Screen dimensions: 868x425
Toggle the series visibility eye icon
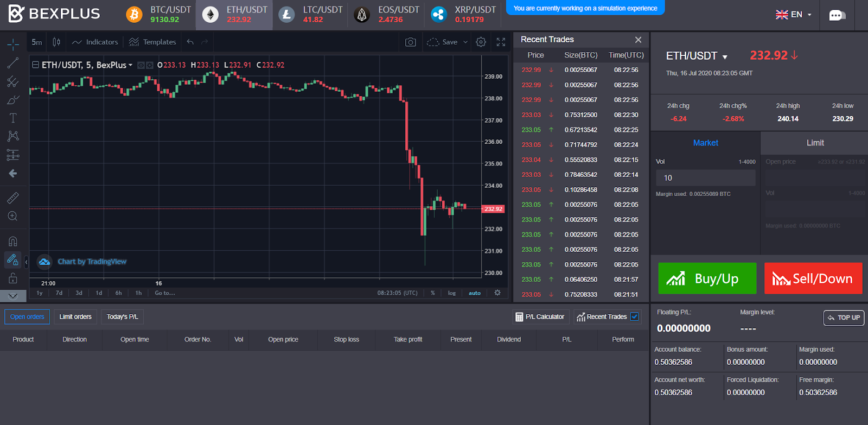[141, 65]
